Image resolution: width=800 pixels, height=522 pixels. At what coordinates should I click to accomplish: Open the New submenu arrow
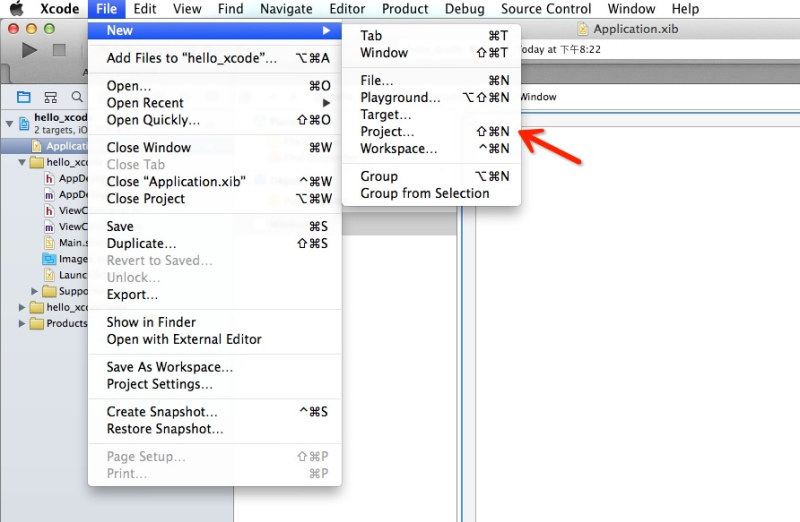coord(326,31)
